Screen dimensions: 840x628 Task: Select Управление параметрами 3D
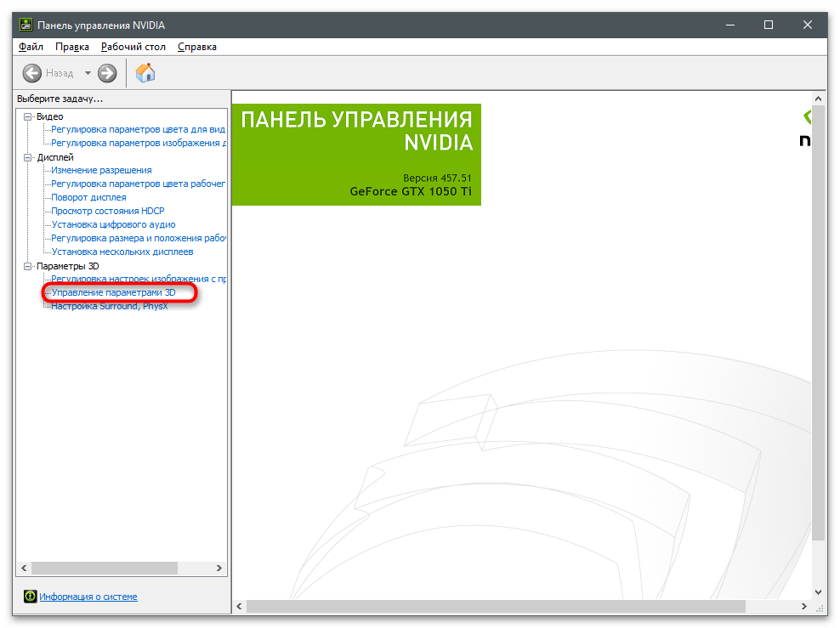(x=113, y=292)
